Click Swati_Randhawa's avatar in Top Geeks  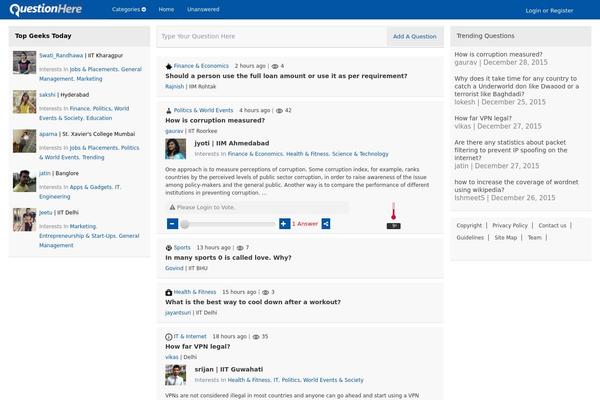(24, 62)
